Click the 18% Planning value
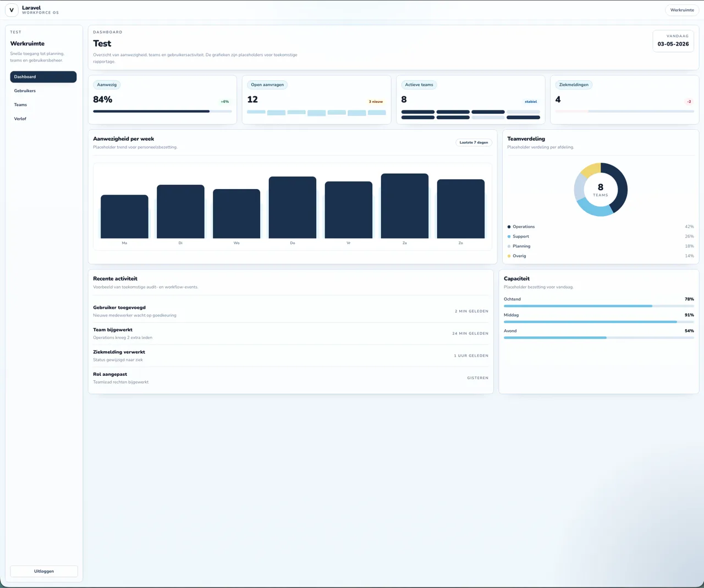Screen dimensions: 704x588 click(x=689, y=246)
